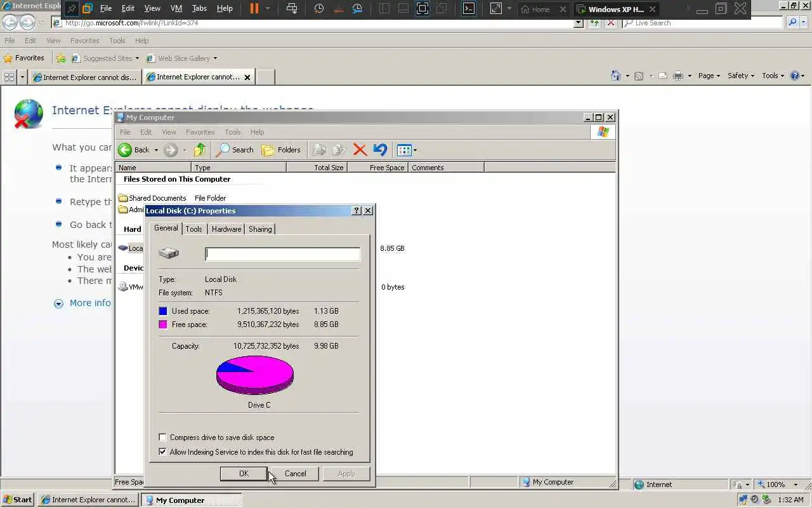Click OK in the Properties dialog
The width and height of the screenshot is (812, 508).
244,474
